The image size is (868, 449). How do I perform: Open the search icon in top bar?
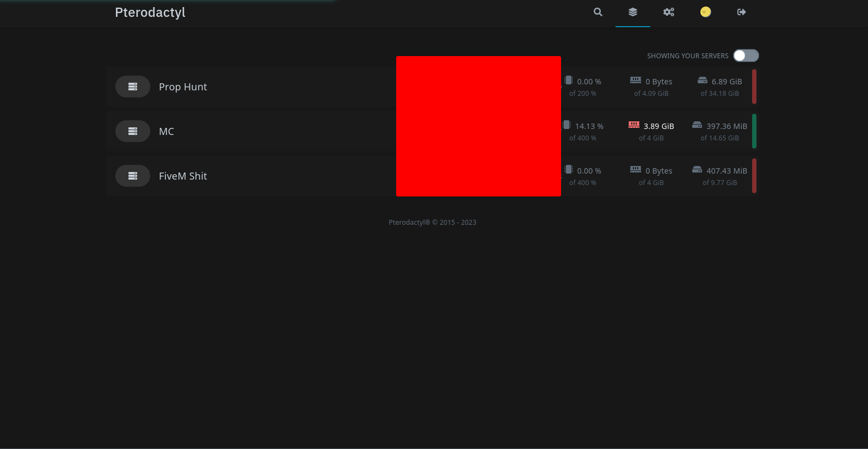598,12
